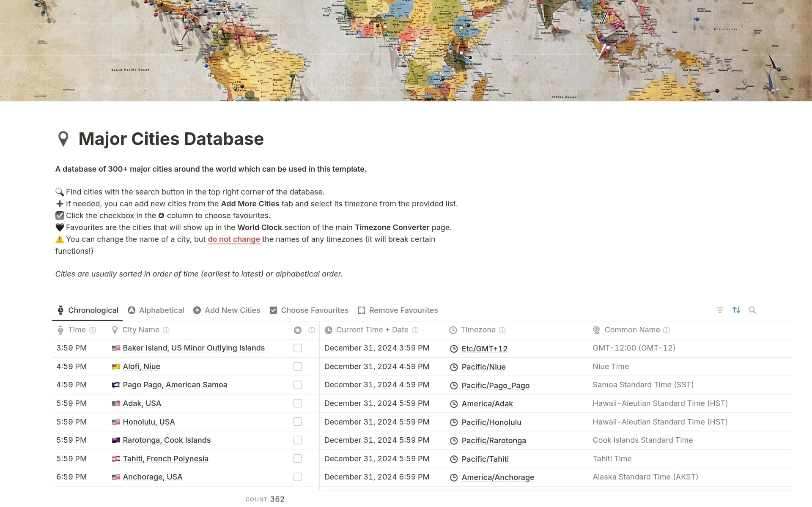Open the Remove Favourites tab
Viewport: 812px width, 507px height.
click(x=398, y=310)
